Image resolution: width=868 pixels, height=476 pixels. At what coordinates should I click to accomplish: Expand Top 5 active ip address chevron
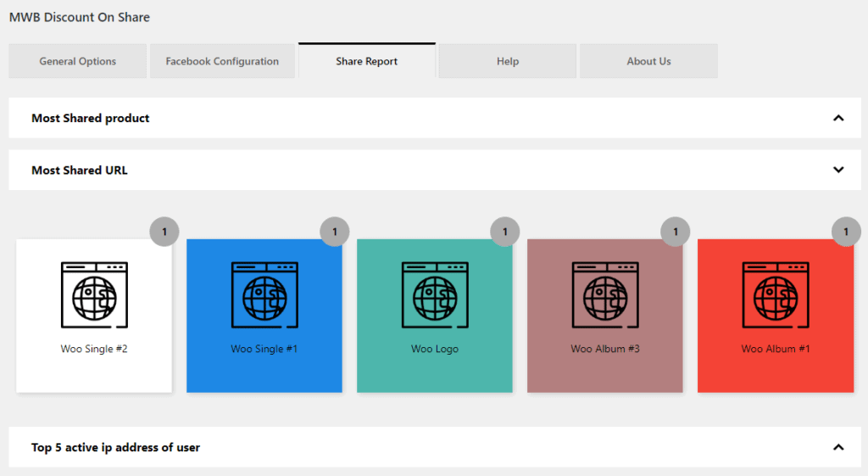click(838, 447)
